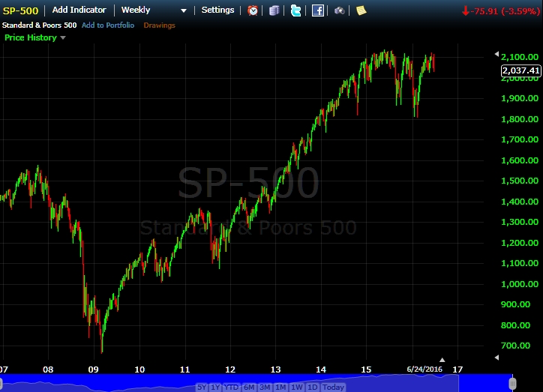
Task: Click the Add to Portfolio link
Action: pos(108,25)
